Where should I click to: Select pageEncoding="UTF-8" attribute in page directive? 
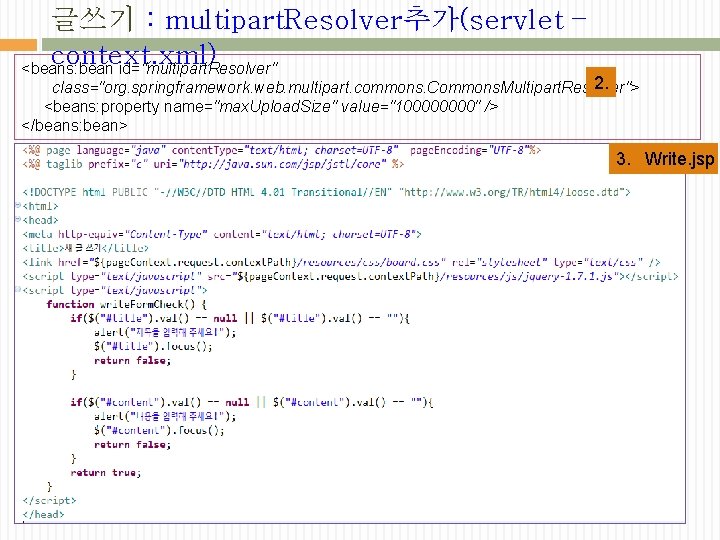pyautogui.click(x=470, y=150)
